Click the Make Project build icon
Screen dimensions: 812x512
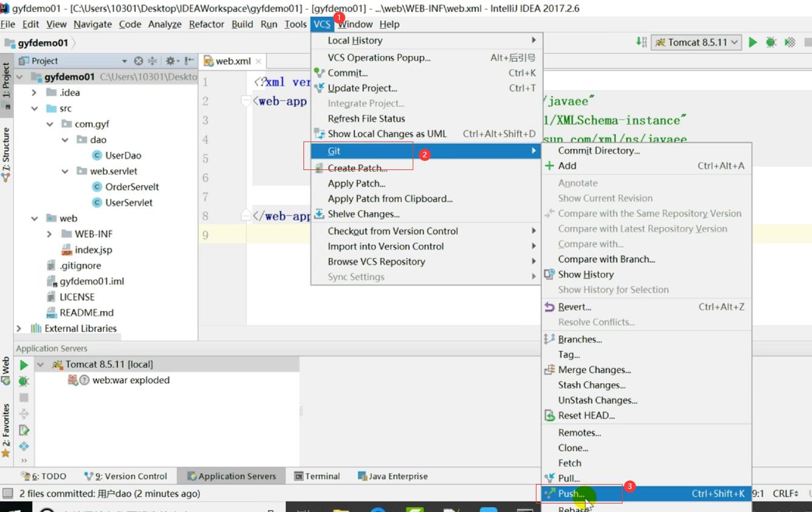click(641, 42)
